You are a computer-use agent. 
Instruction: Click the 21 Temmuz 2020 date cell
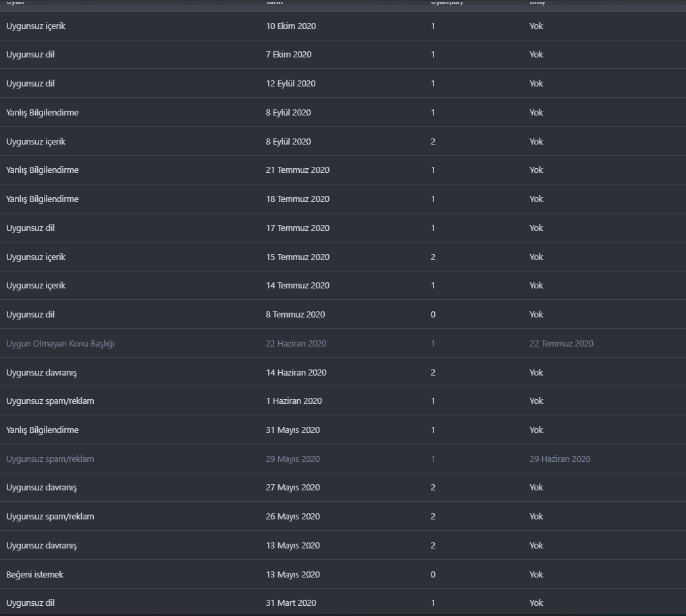coord(297,170)
